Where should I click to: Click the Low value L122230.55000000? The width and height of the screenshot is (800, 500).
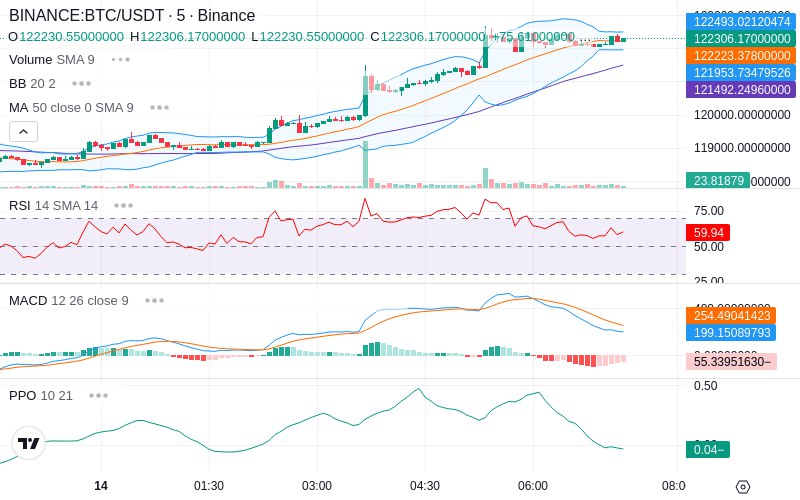pyautogui.click(x=308, y=37)
